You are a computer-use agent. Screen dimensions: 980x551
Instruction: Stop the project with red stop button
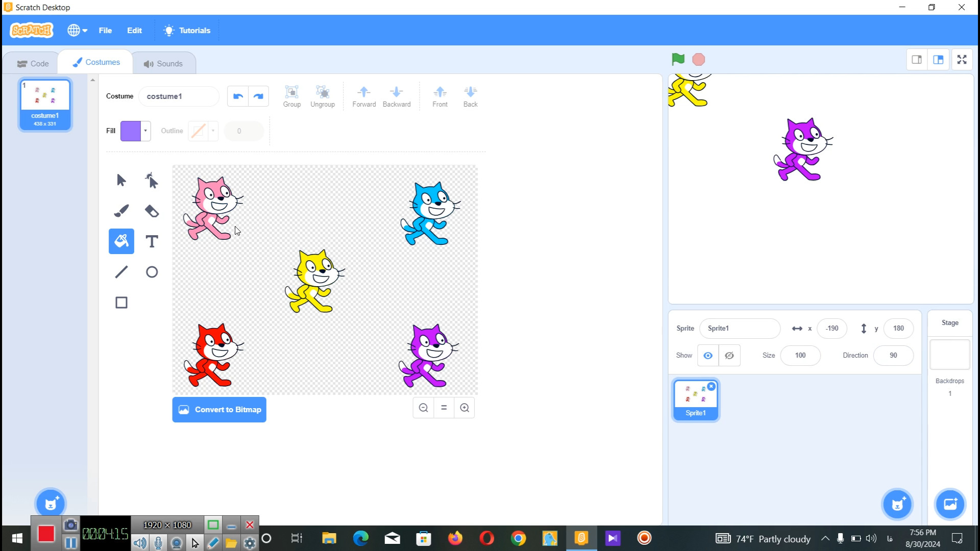[699, 60]
